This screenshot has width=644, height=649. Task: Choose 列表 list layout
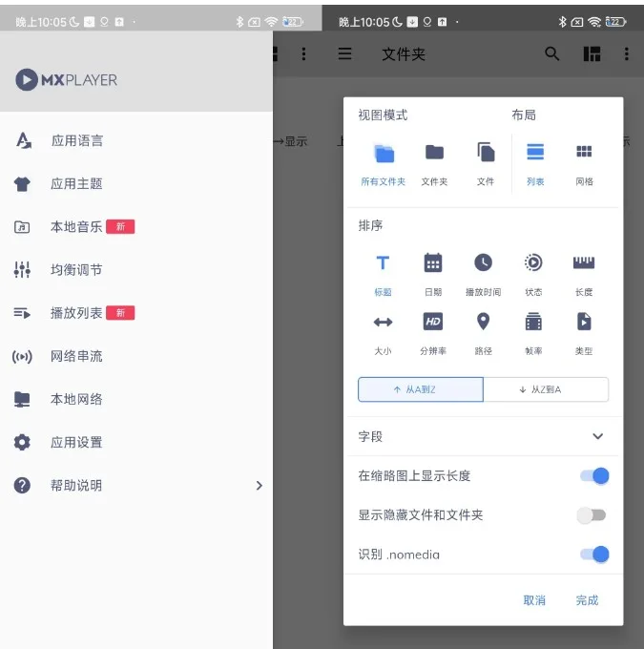coord(535,165)
